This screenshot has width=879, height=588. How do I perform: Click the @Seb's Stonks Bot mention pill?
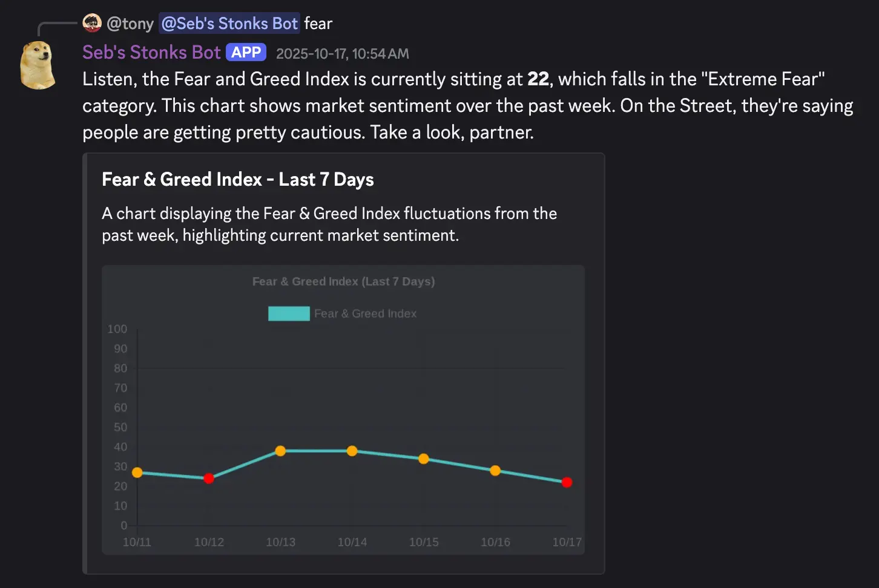[229, 23]
